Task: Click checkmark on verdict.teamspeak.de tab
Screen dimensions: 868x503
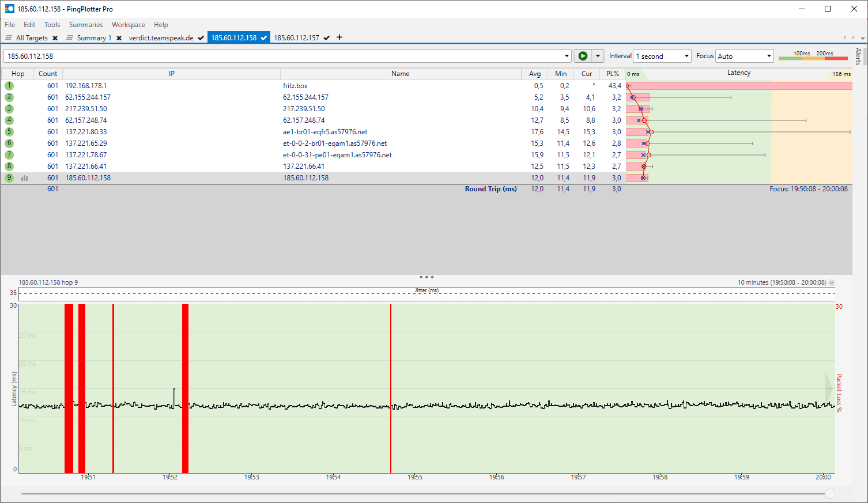Action: click(x=201, y=38)
